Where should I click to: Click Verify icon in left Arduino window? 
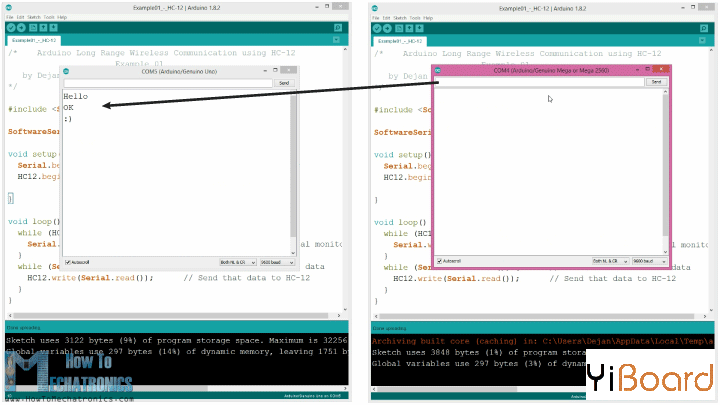11,28
